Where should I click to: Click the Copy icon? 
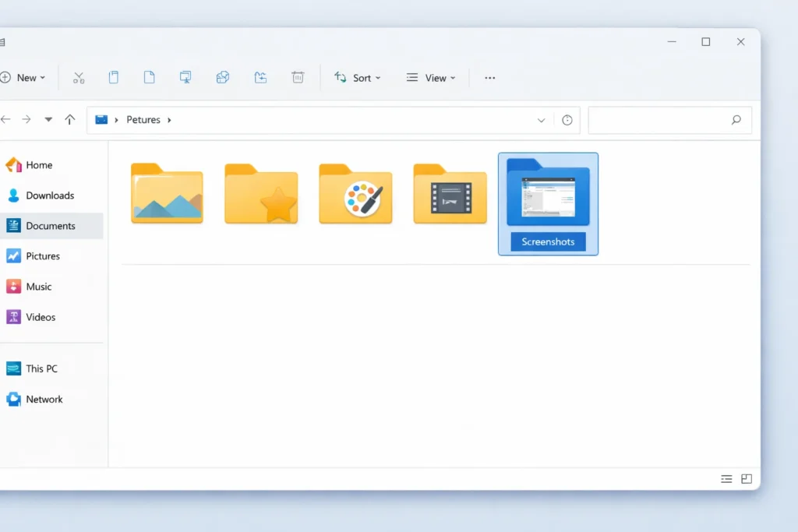(x=114, y=77)
